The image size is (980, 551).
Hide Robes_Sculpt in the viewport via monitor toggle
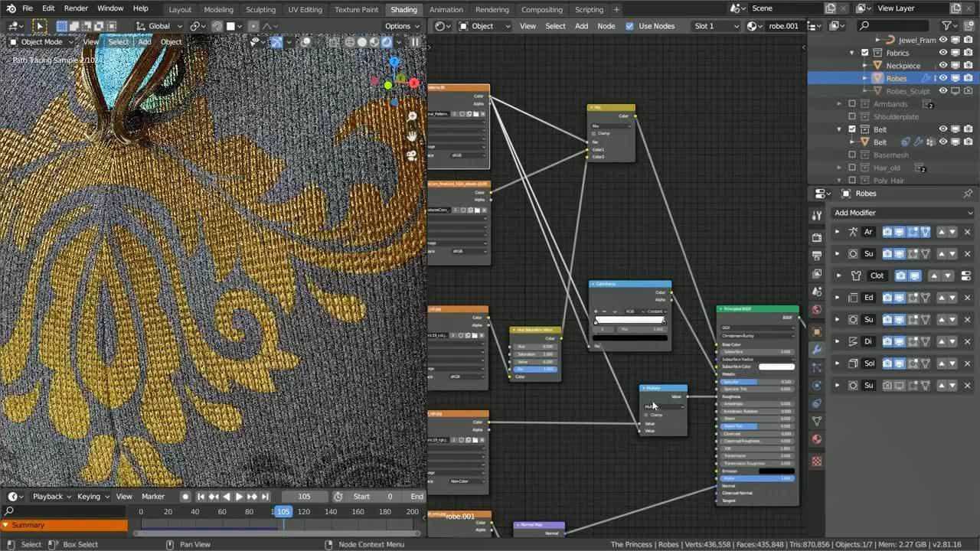pos(955,91)
